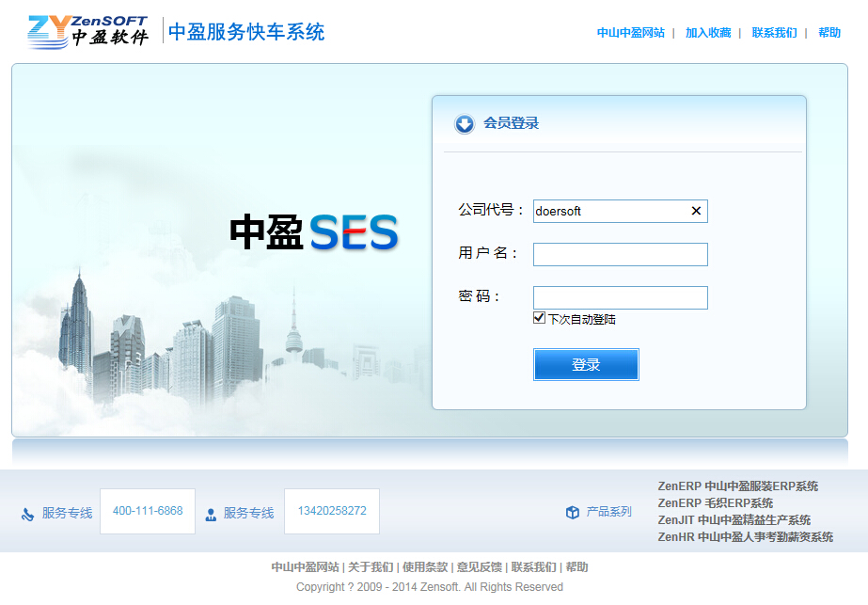Click footer link 关于我们
Screen dimensions: 868x605
[371, 566]
